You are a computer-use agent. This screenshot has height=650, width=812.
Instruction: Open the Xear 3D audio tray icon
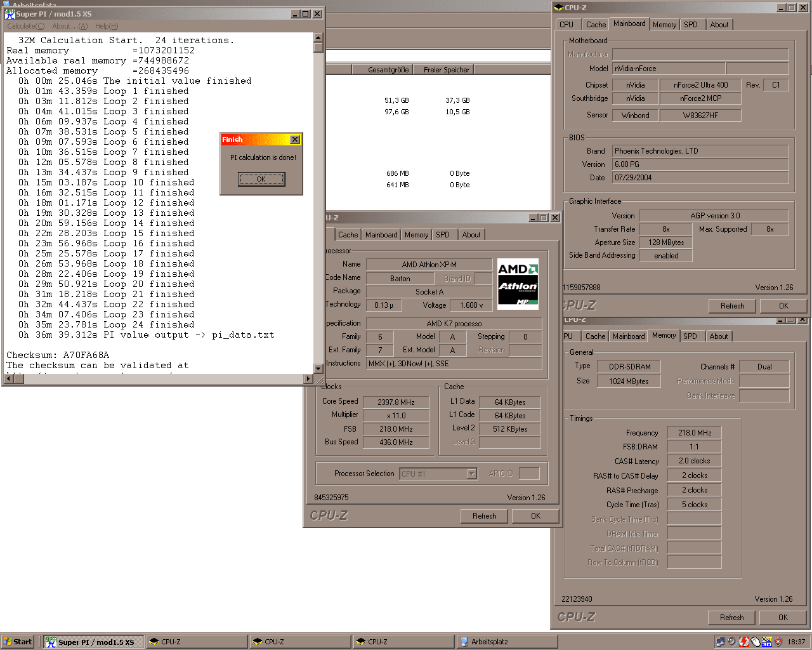(767, 642)
